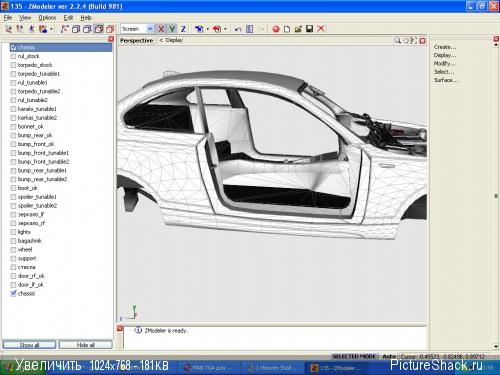Click the red sphere materials icon
The width and height of the screenshot is (500, 375).
pyautogui.click(x=276, y=29)
